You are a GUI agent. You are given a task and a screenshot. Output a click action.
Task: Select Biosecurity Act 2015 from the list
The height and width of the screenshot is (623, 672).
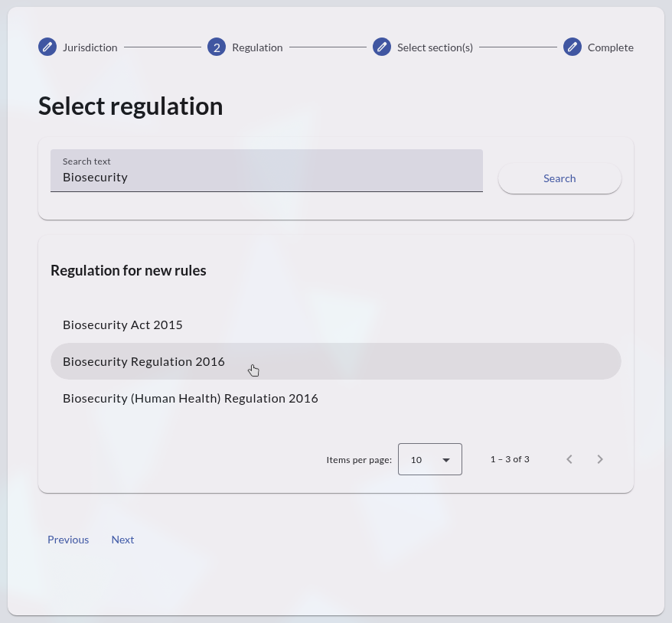pyautogui.click(x=122, y=325)
